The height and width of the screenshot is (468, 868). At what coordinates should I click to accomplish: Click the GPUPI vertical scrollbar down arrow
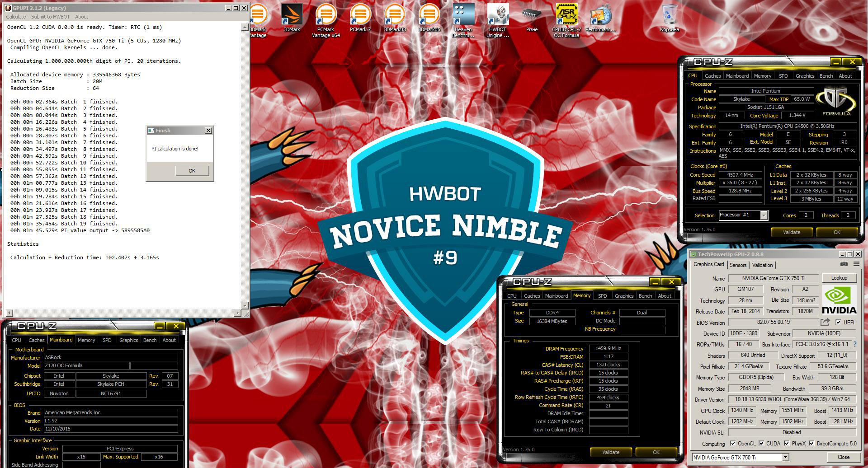245,306
